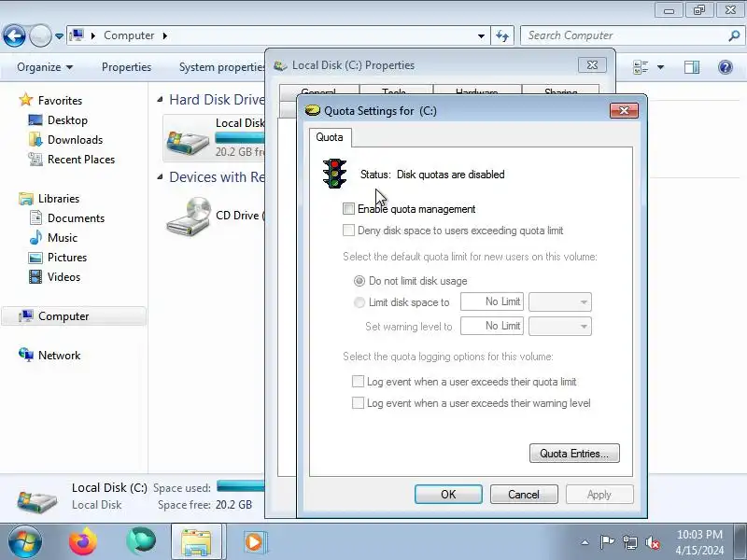The width and height of the screenshot is (747, 560).
Task: Select the Quota tab
Action: coord(330,137)
